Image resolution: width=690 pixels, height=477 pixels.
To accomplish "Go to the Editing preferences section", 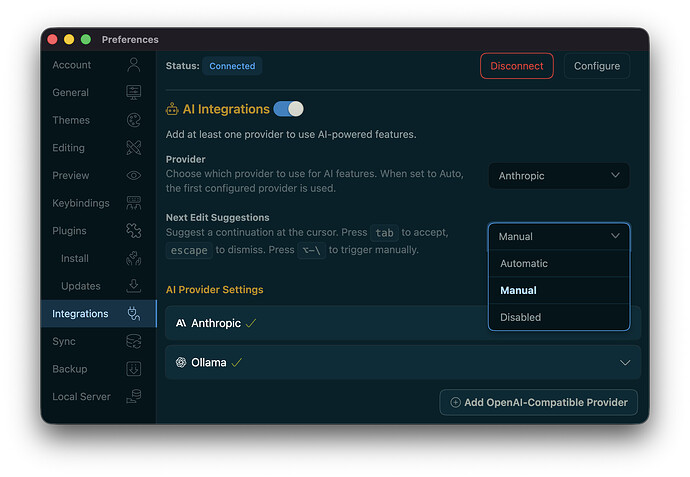I will click(98, 148).
